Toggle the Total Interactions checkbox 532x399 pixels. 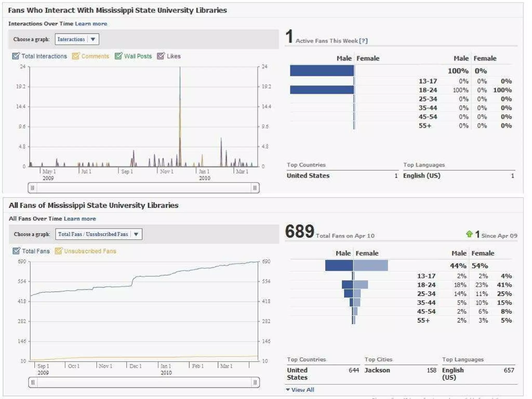[16, 56]
